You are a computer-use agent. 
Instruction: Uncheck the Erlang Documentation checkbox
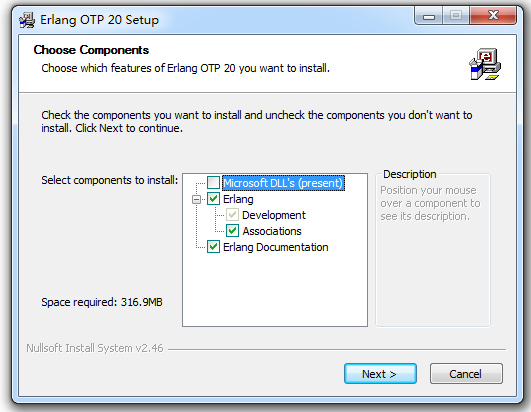pyautogui.click(x=213, y=247)
